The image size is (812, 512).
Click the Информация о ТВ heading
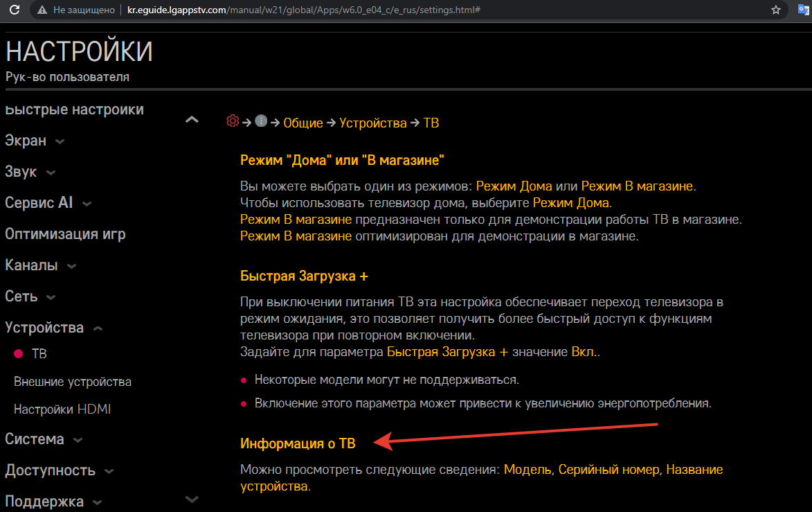pyautogui.click(x=298, y=443)
